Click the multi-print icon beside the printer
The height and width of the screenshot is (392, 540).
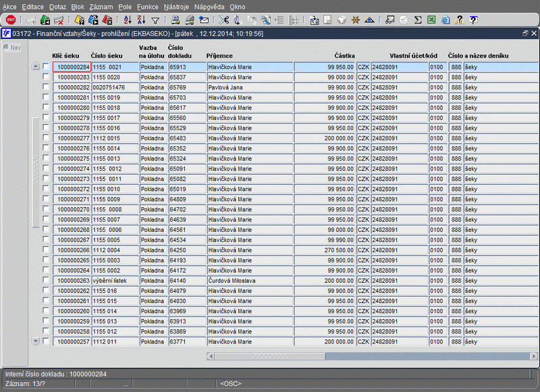click(x=190, y=20)
